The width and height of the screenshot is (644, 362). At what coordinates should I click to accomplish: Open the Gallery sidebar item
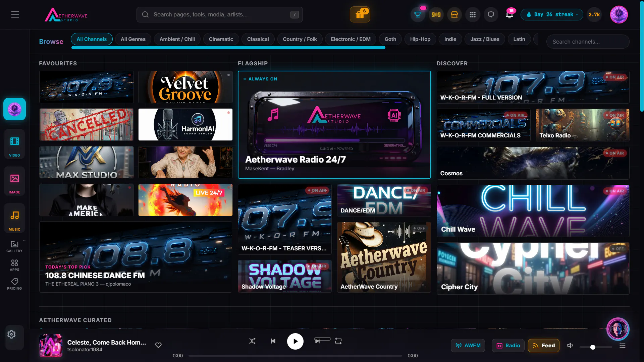tap(14, 247)
